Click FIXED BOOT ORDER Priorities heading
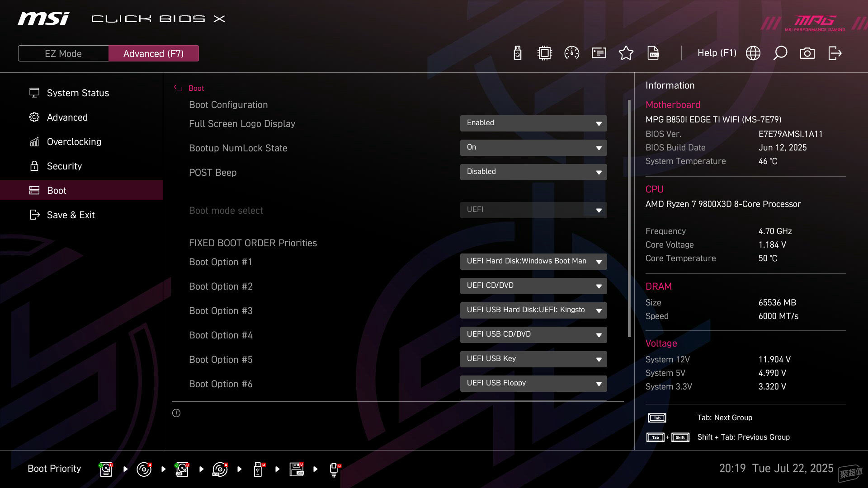This screenshot has width=868, height=488. (253, 243)
